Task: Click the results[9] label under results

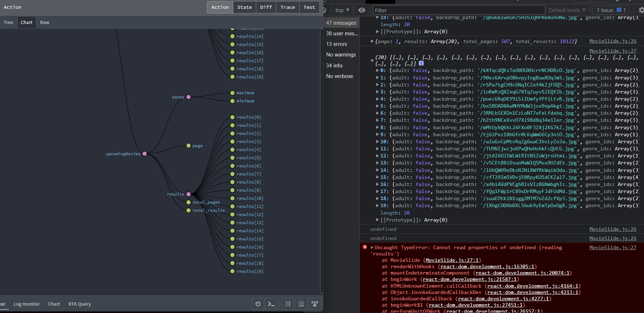Action: coord(249,190)
